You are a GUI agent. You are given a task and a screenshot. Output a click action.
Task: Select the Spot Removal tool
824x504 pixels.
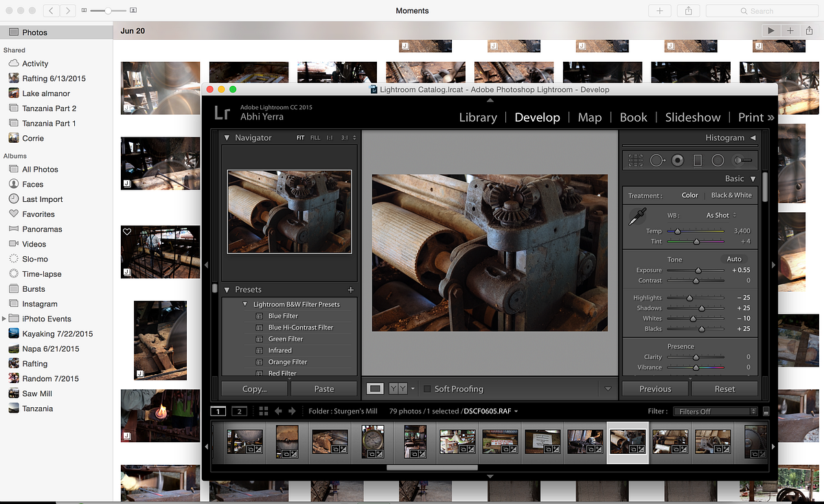[658, 160]
